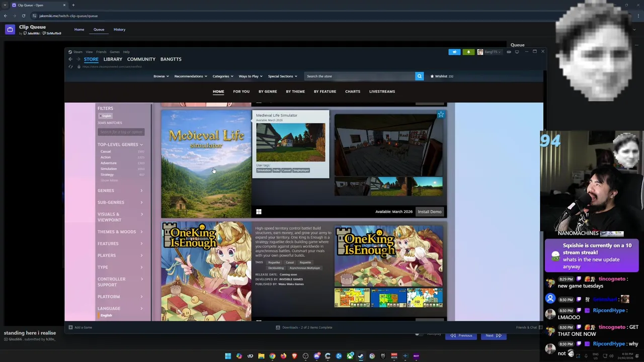Switch to the LIBRARY tab in Steam
Viewport: 644px width, 362px height.
(x=113, y=59)
